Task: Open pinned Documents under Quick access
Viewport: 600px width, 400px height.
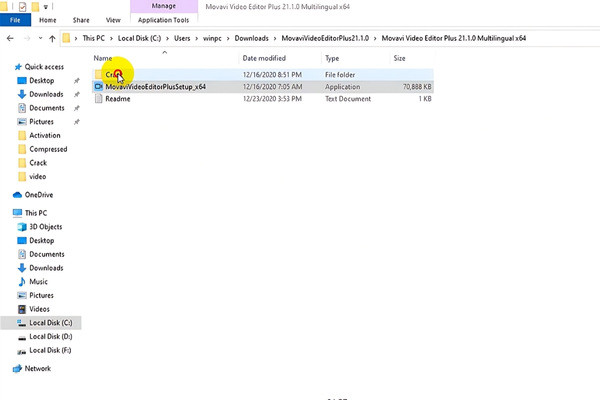Action: (47, 108)
